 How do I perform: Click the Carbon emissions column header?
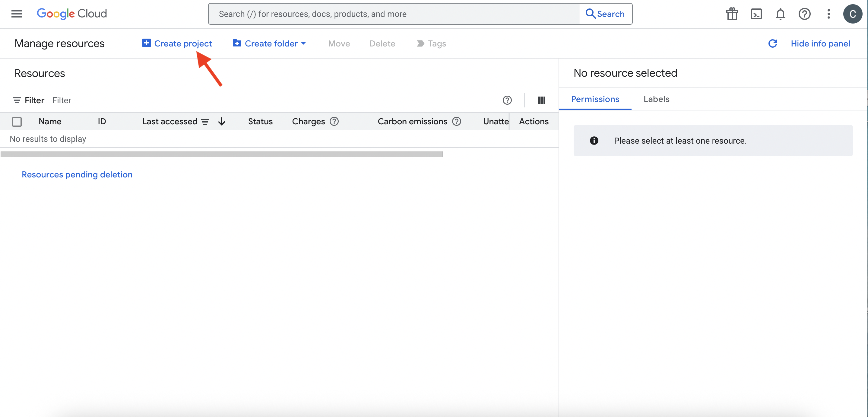pos(412,121)
